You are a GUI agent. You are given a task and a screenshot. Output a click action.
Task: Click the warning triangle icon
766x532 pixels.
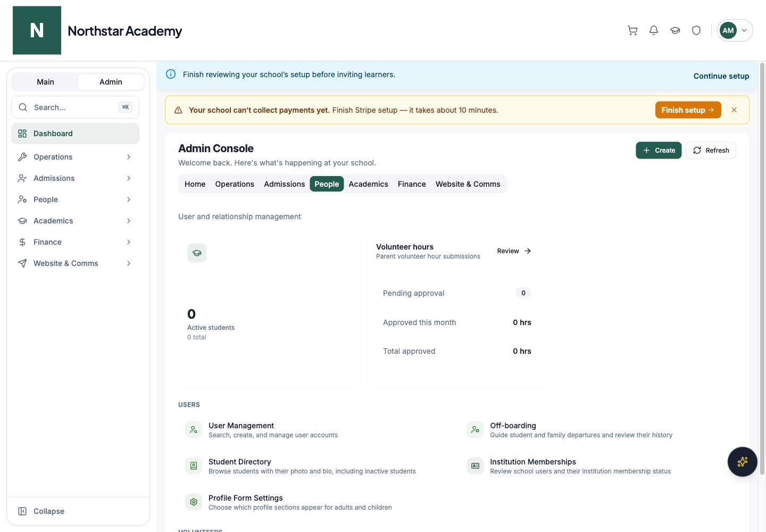(178, 110)
